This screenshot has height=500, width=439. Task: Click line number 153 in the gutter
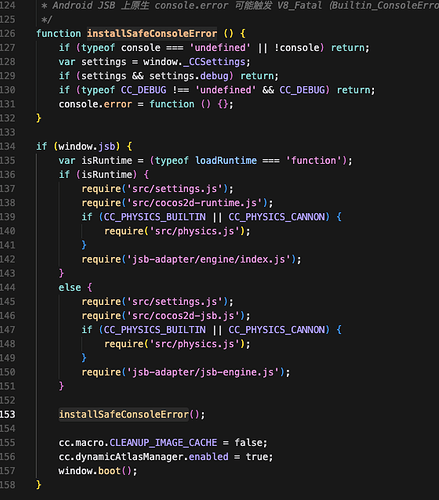pos(8,414)
